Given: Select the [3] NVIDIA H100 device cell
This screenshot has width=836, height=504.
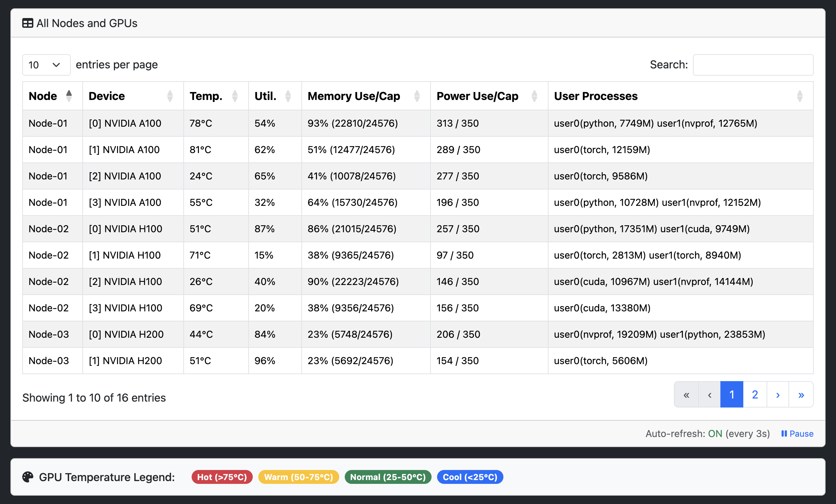Looking at the screenshot, I should pyautogui.click(x=133, y=308).
